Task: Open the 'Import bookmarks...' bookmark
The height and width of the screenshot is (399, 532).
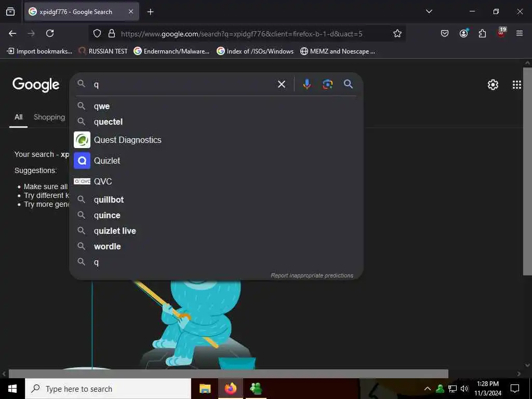Action: point(39,51)
